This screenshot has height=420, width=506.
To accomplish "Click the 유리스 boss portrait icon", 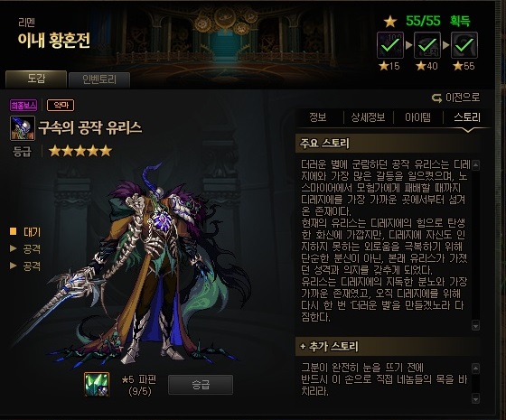I will [x=23, y=128].
